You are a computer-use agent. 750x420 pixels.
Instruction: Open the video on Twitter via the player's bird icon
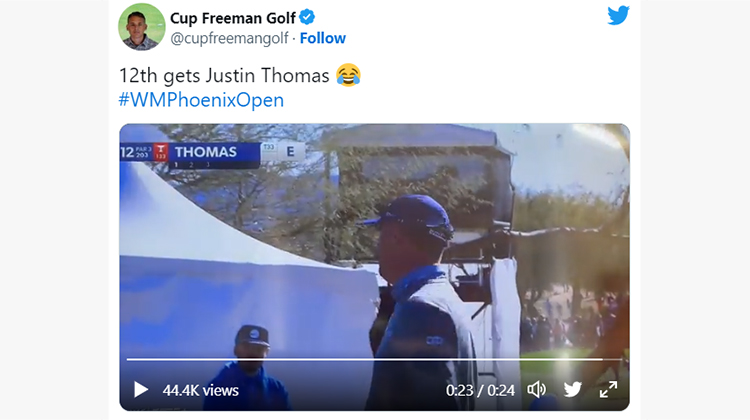(573, 389)
